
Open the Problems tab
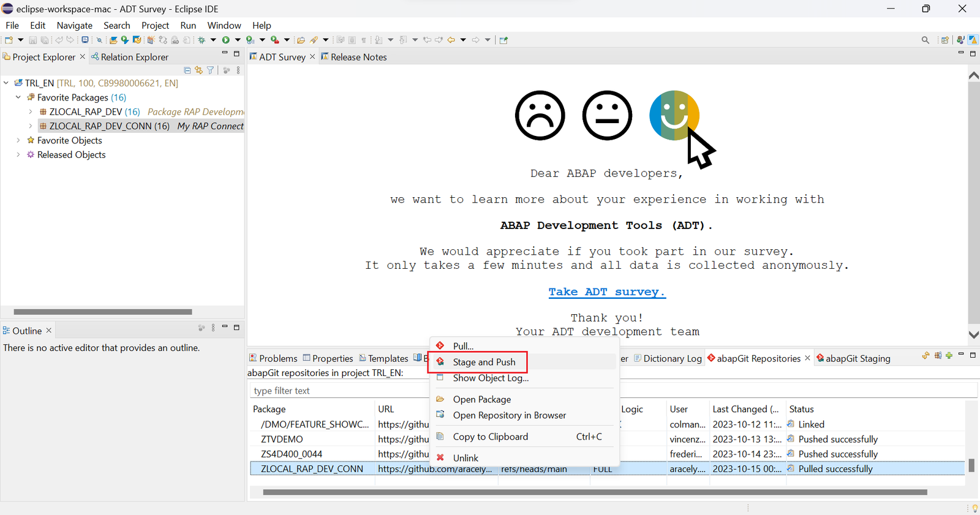tap(273, 358)
